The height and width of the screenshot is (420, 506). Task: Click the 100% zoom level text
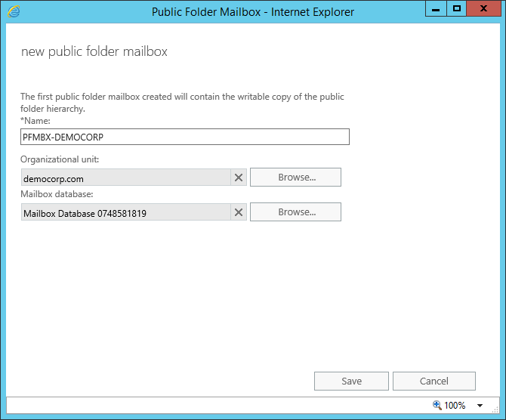pos(455,406)
